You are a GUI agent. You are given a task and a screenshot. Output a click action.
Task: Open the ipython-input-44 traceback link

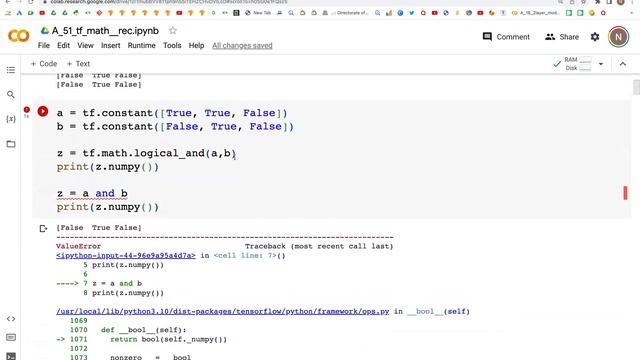[126, 256]
